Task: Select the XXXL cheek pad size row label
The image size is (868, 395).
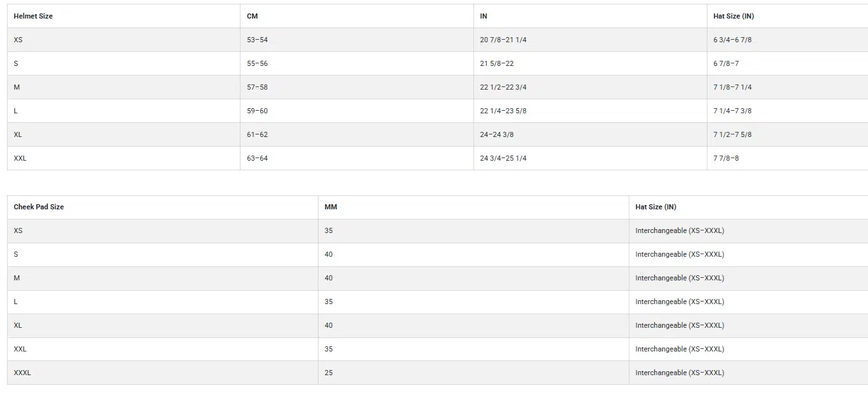Action: (22, 373)
